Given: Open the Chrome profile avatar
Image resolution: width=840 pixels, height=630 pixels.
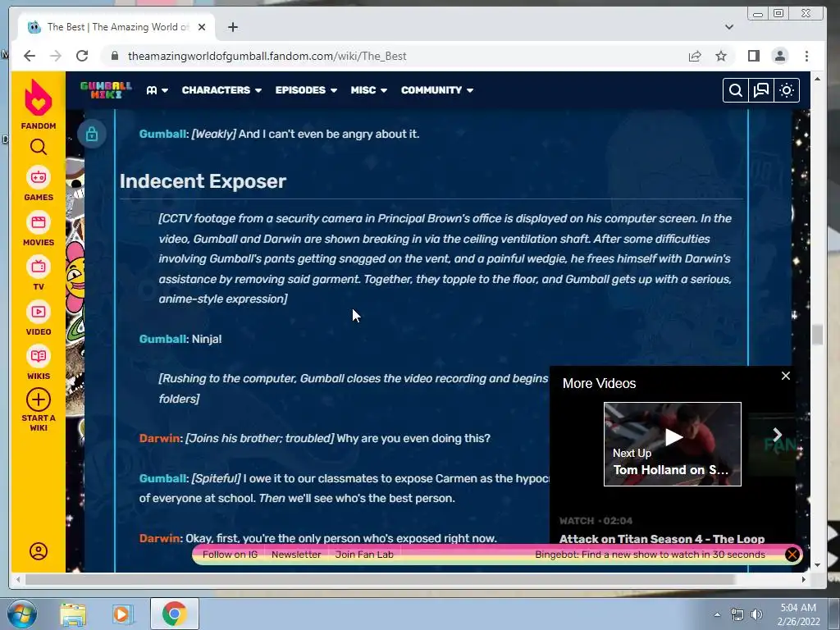Looking at the screenshot, I should point(780,56).
